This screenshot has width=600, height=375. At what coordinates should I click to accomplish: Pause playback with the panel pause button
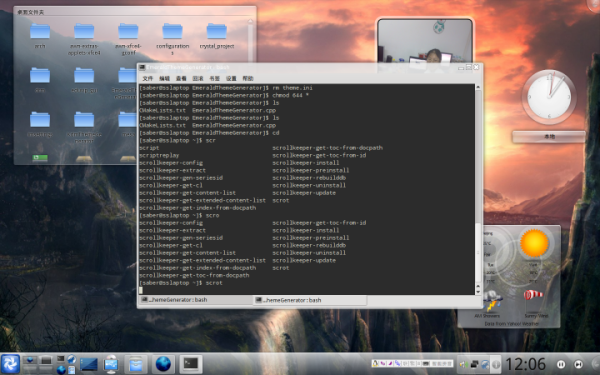point(561,364)
